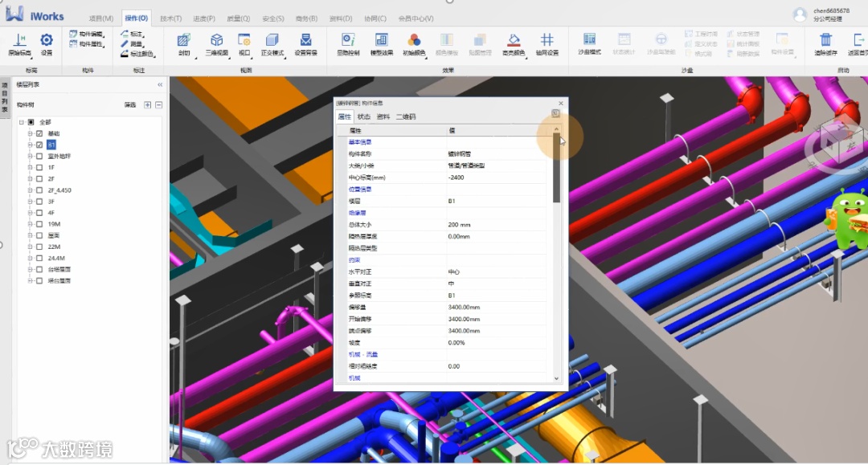Open the 显隐控制 visibility control tool
868x465 pixels.
pos(348,40)
